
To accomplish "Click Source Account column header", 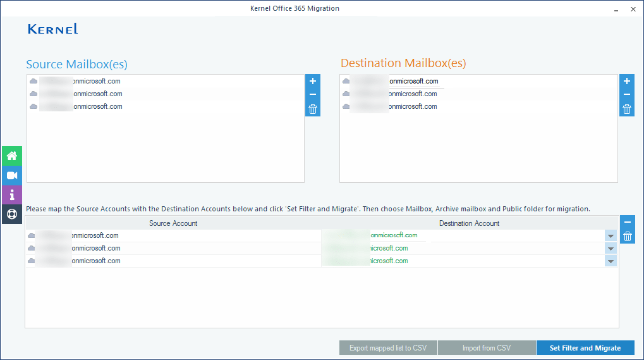I will pyautogui.click(x=173, y=223).
